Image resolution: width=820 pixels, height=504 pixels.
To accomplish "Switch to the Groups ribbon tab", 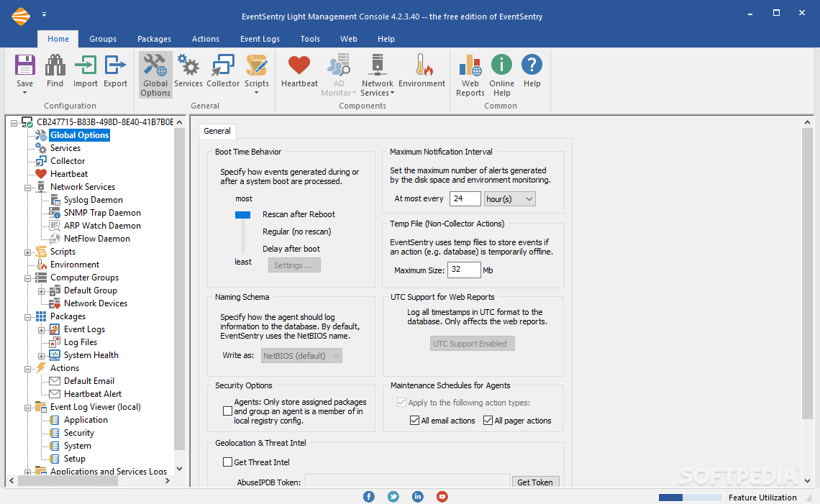I will [102, 39].
